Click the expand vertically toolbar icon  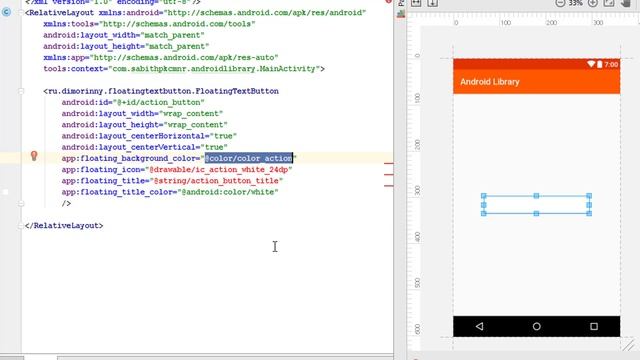click(432, 3)
